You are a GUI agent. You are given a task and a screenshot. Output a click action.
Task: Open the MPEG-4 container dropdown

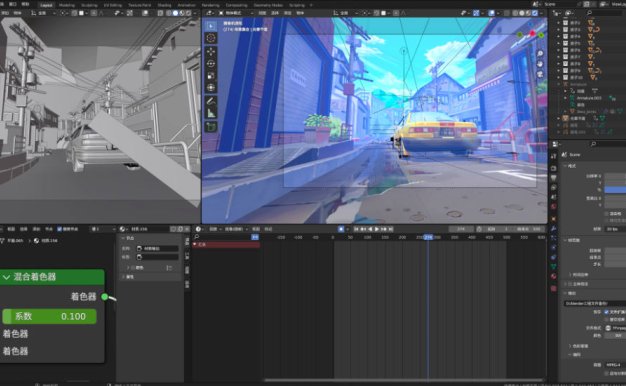[x=615, y=365]
